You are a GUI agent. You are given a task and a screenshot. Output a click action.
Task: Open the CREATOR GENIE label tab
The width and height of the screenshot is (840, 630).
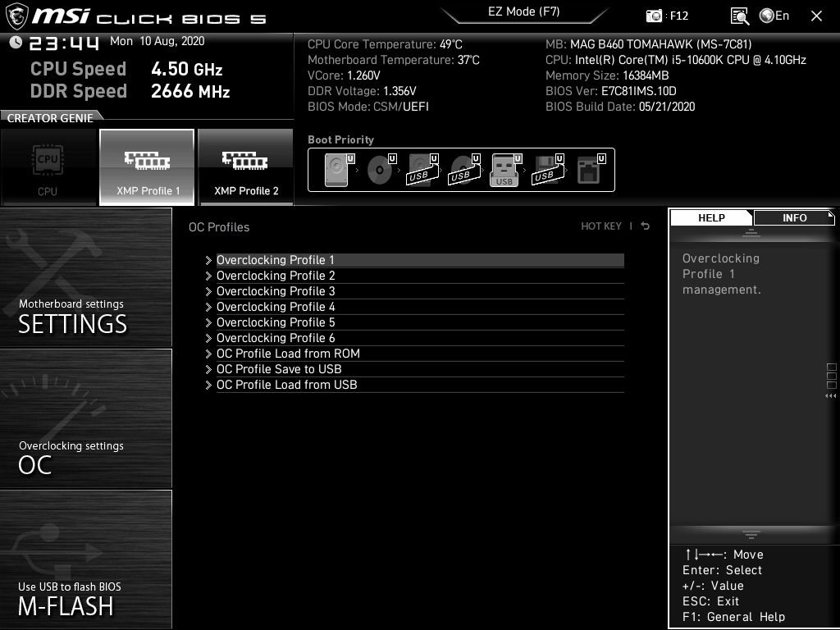click(x=50, y=118)
